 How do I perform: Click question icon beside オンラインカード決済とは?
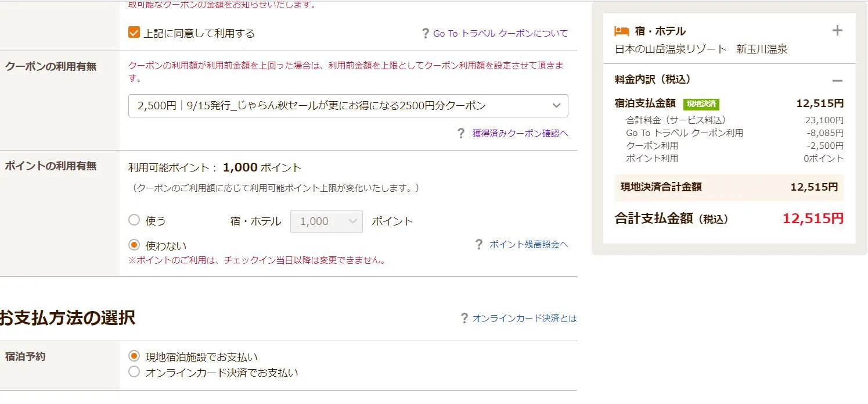coord(464,319)
